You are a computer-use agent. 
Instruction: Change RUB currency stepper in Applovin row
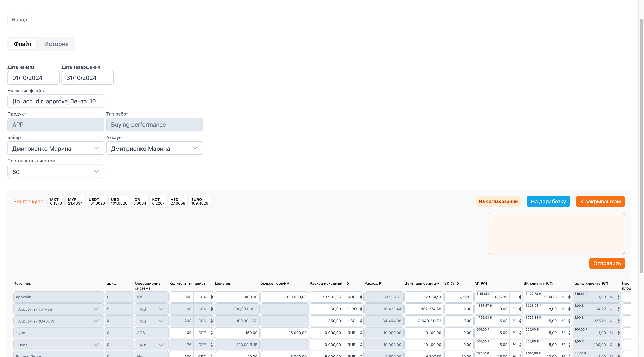(x=361, y=297)
